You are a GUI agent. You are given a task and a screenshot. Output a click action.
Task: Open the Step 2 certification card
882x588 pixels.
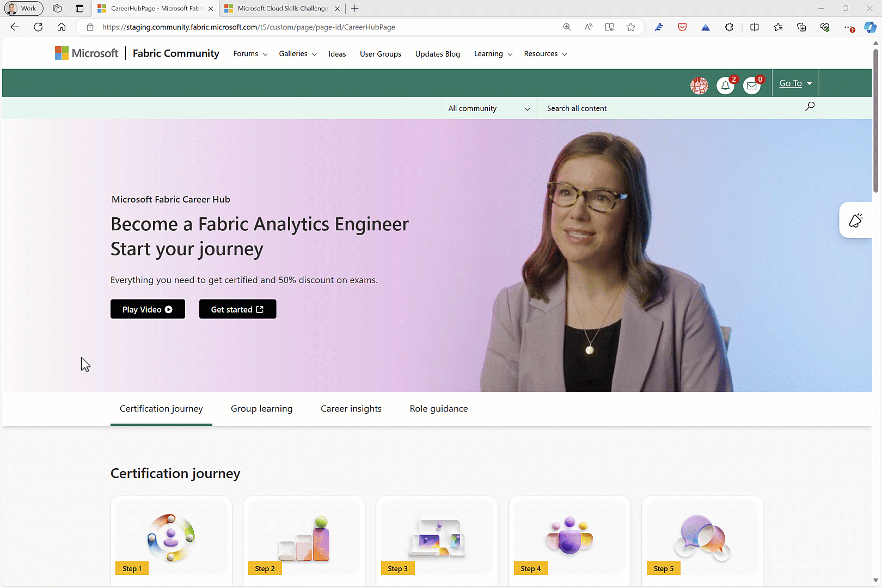[304, 541]
